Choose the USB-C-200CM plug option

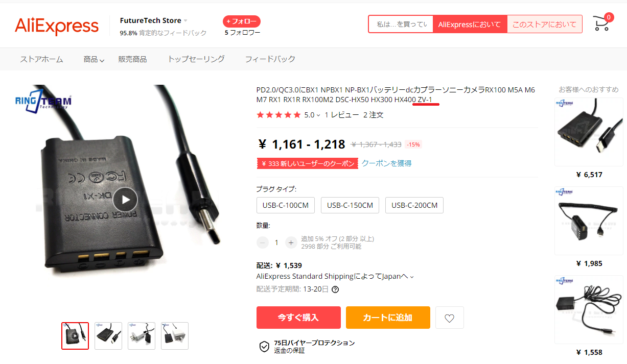414,205
